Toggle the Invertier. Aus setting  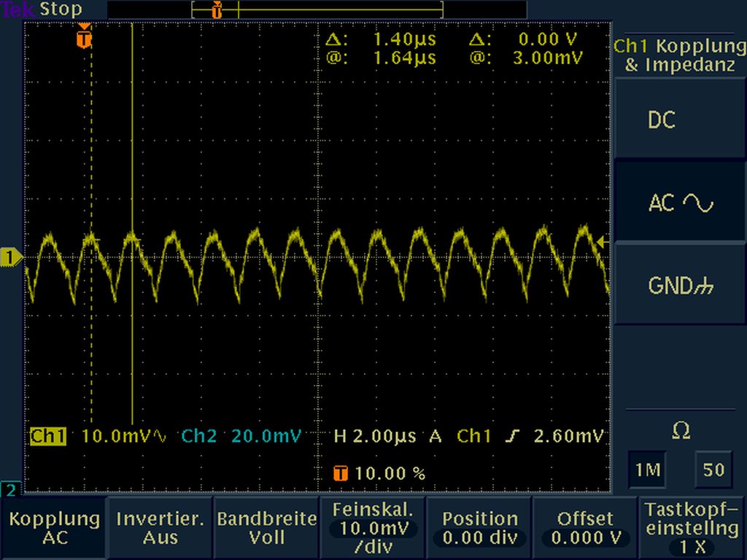pos(160,528)
